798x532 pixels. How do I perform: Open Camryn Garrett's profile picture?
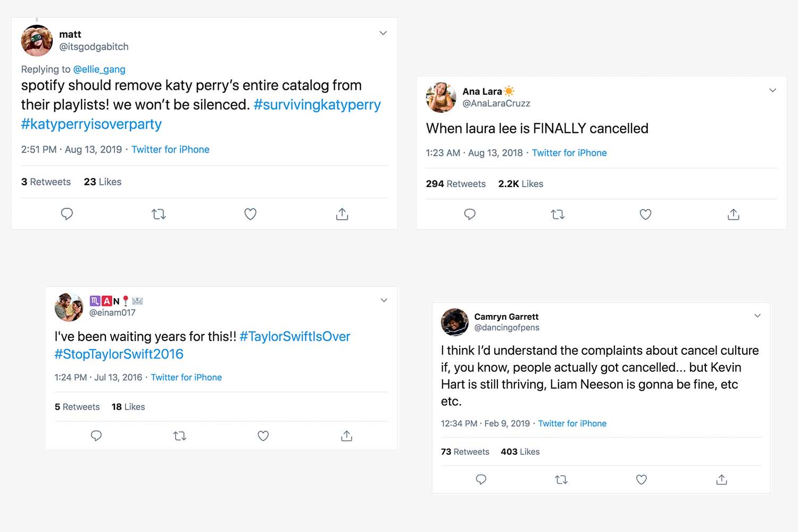click(x=455, y=322)
